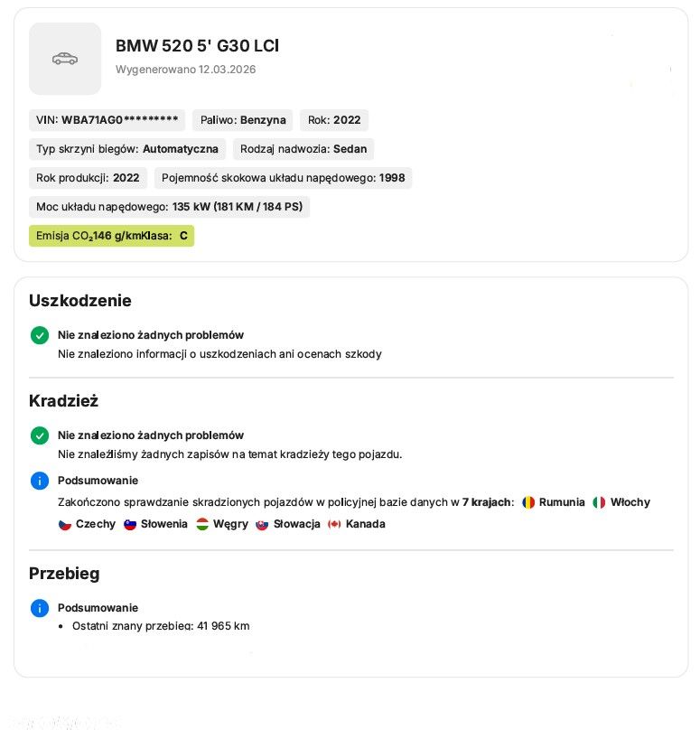Click the car placeholder thumbnail icon

pyautogui.click(x=65, y=59)
